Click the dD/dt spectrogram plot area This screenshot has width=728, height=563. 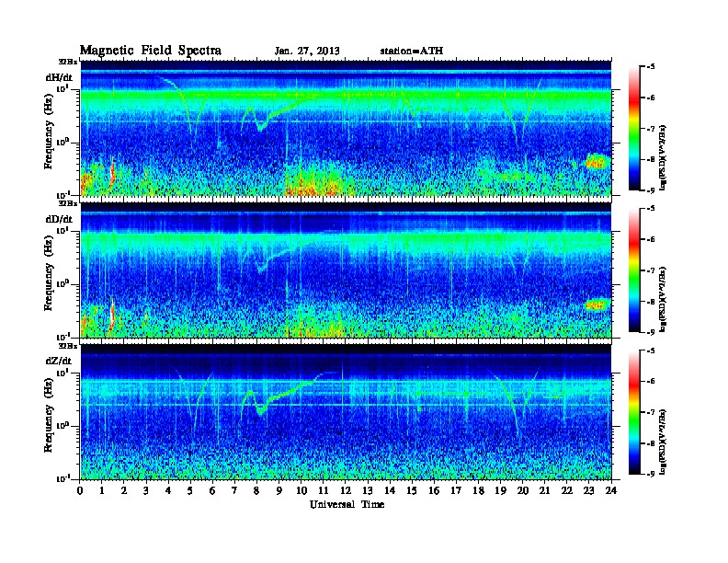(346, 270)
